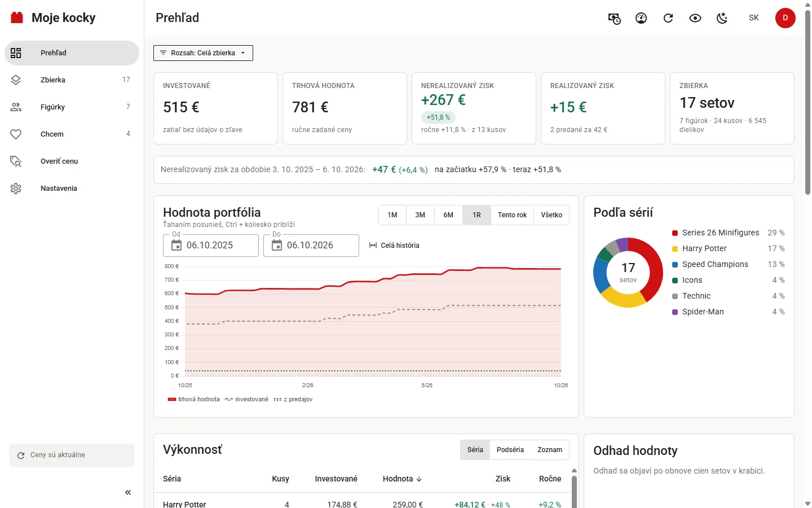Select the 3M range
The width and height of the screenshot is (812, 508).
click(420, 215)
